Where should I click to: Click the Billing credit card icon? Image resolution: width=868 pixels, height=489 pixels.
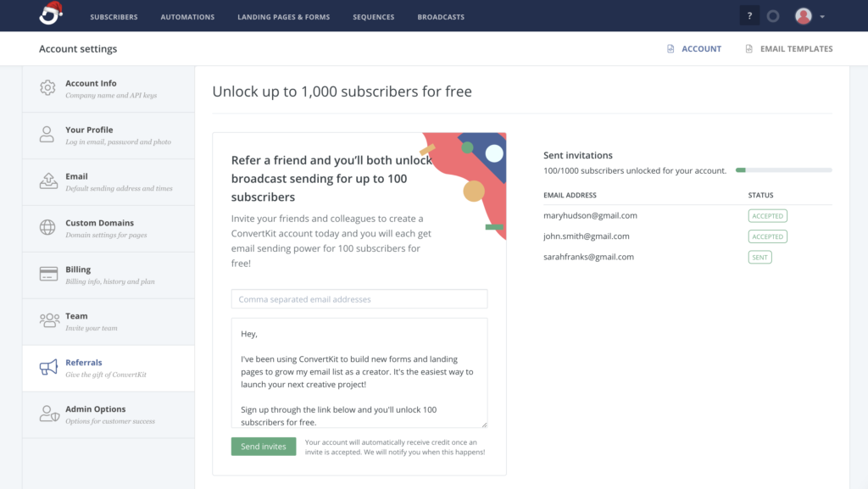point(48,275)
